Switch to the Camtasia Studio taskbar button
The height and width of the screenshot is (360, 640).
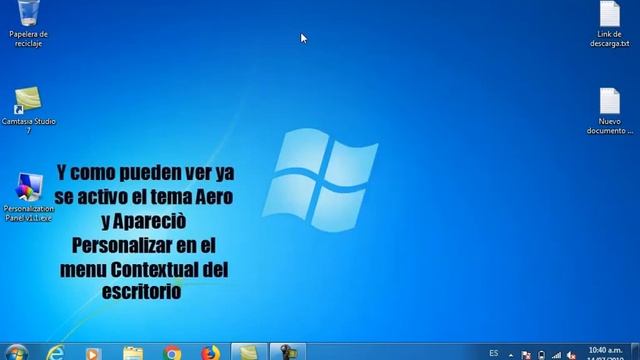(x=249, y=352)
